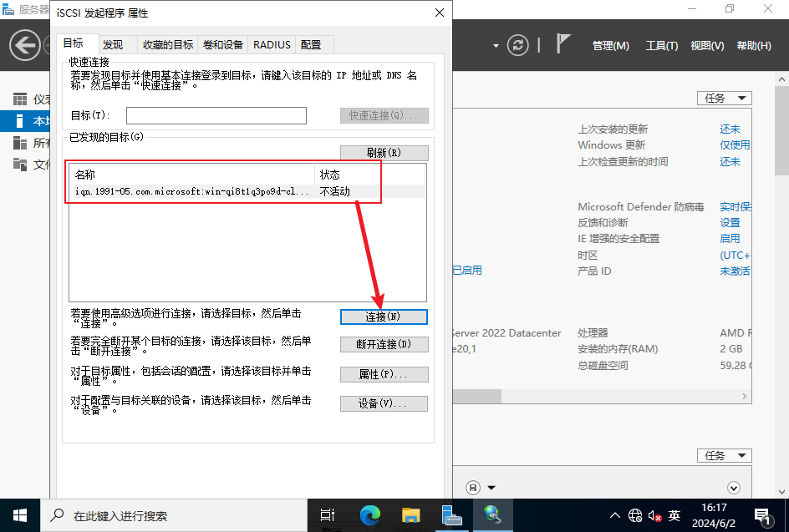Viewport: 789px width, 532px height.
Task: Click the Server Manager refresh icon
Action: click(519, 45)
